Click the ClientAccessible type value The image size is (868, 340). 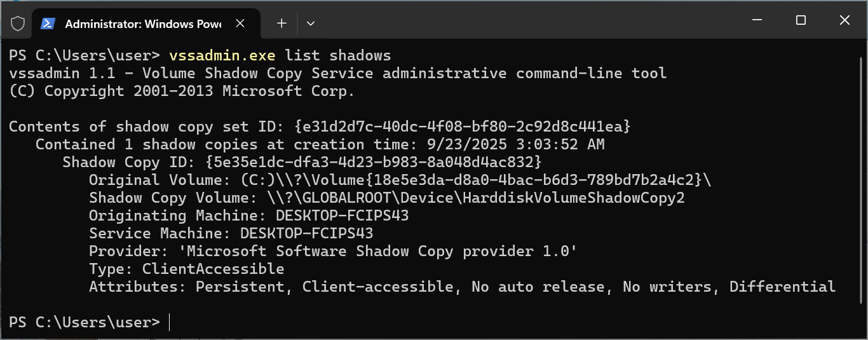213,269
